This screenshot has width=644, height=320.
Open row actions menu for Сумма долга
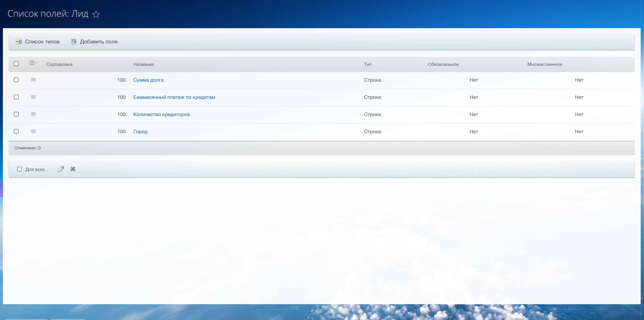tap(33, 80)
